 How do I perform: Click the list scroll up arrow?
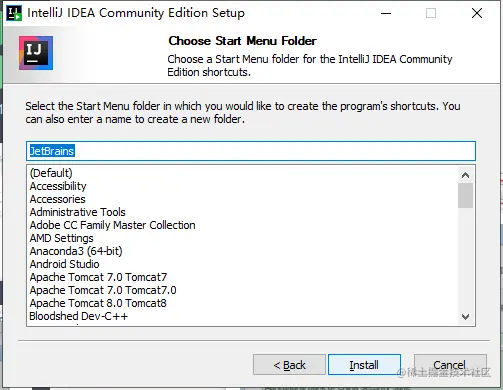[465, 175]
